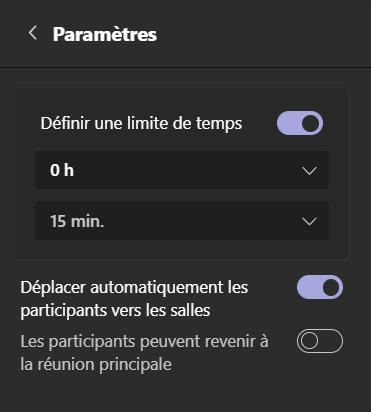The image size is (371, 412).
Task: Open the 0 h hours dropdown
Action: point(182,170)
